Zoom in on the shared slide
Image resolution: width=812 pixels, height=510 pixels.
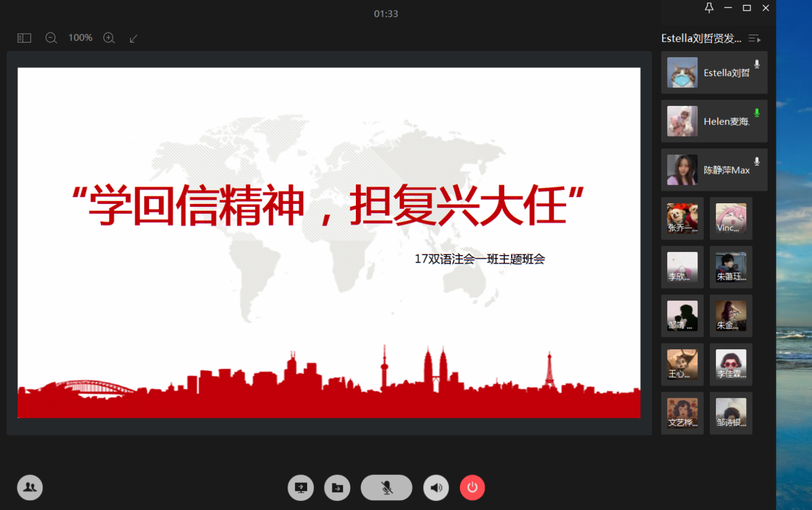[x=109, y=38]
